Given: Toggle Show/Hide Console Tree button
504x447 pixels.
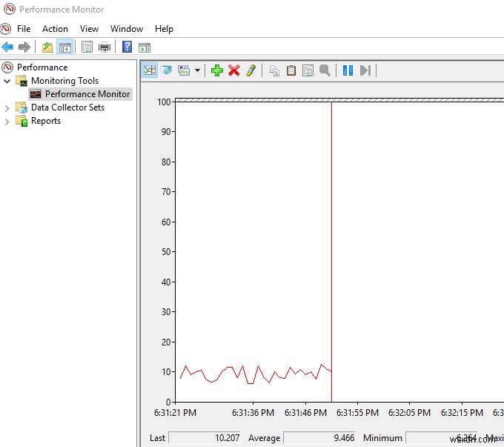Looking at the screenshot, I should tap(65, 47).
